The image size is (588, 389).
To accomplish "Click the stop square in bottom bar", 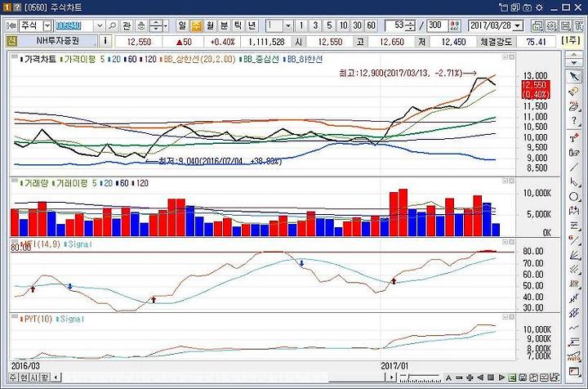I will coord(491,378).
